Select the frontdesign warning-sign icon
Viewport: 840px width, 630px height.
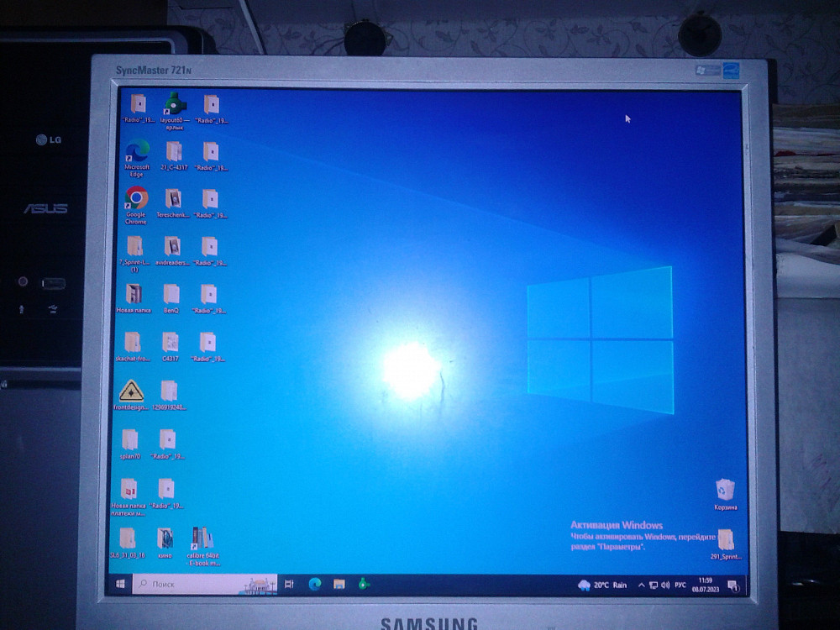pos(131,391)
